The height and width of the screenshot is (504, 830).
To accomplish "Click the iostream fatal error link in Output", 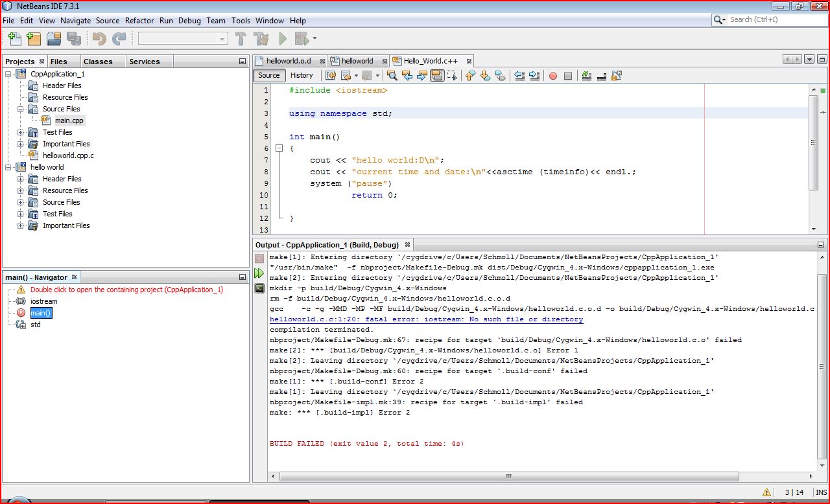I will 426,319.
